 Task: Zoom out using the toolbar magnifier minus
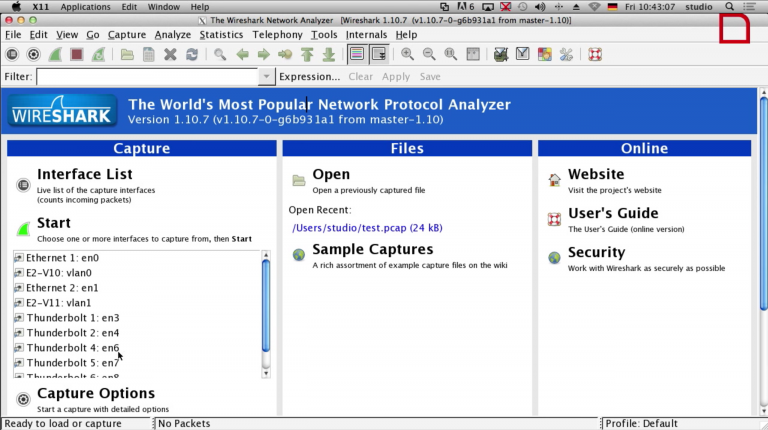tap(429, 54)
